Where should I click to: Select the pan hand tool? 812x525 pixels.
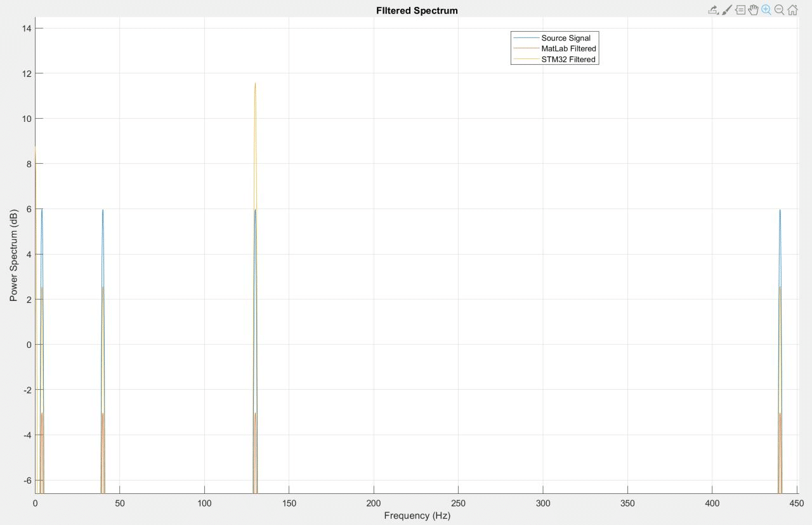[753, 10]
